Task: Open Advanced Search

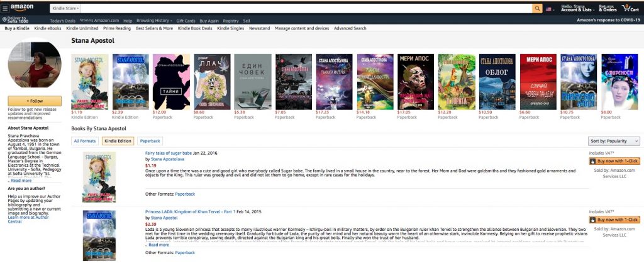Action: 350,28
